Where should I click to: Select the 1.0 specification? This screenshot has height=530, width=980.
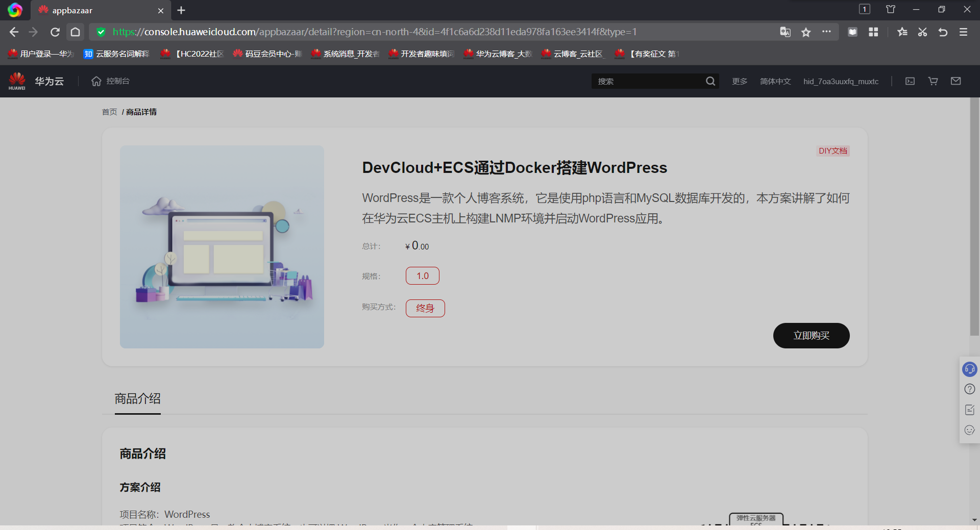(x=423, y=276)
